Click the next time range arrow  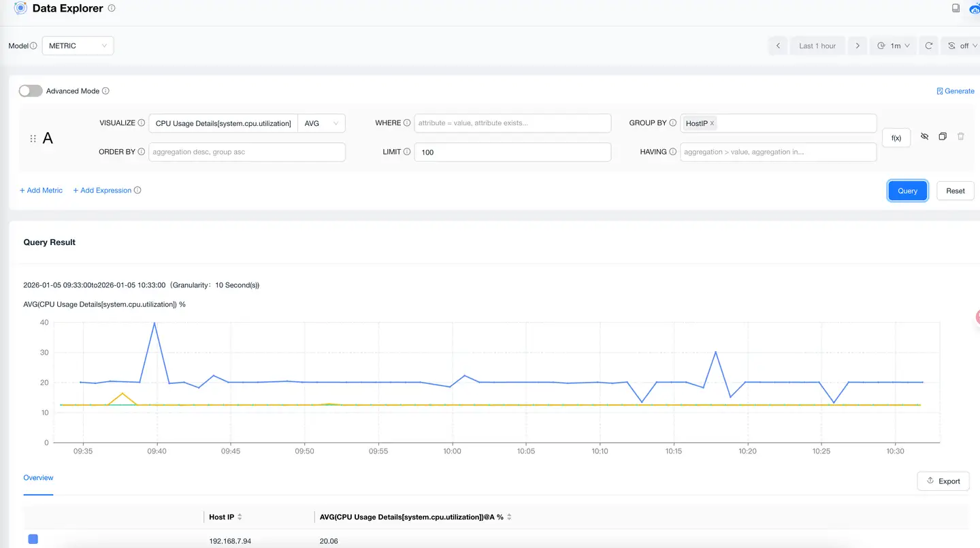[857, 46]
